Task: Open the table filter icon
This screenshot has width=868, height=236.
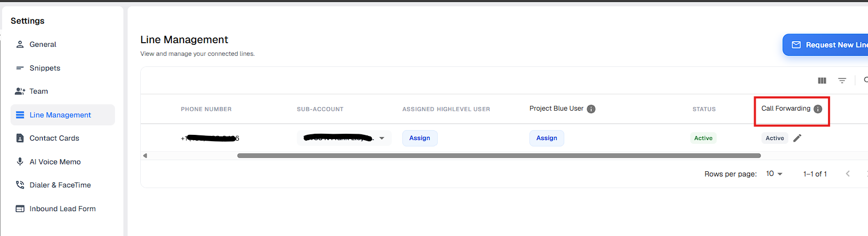Action: tap(842, 81)
